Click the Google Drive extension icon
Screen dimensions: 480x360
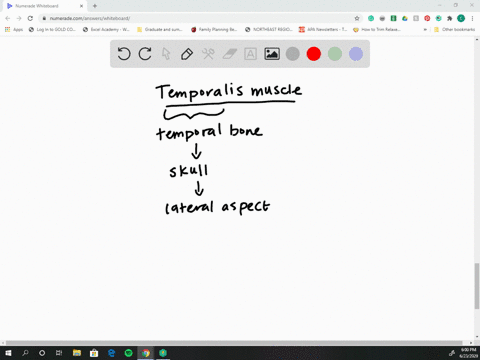point(405,18)
